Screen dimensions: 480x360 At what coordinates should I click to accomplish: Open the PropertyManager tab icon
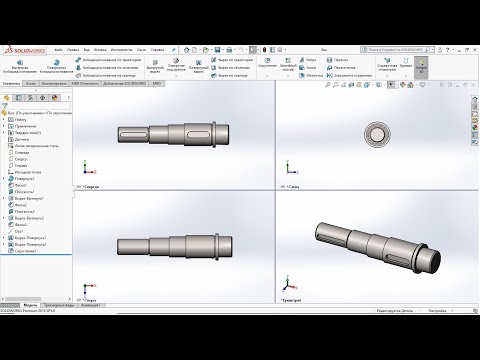coord(19,98)
